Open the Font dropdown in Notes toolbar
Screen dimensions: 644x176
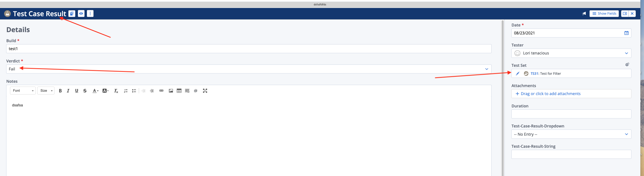23,91
